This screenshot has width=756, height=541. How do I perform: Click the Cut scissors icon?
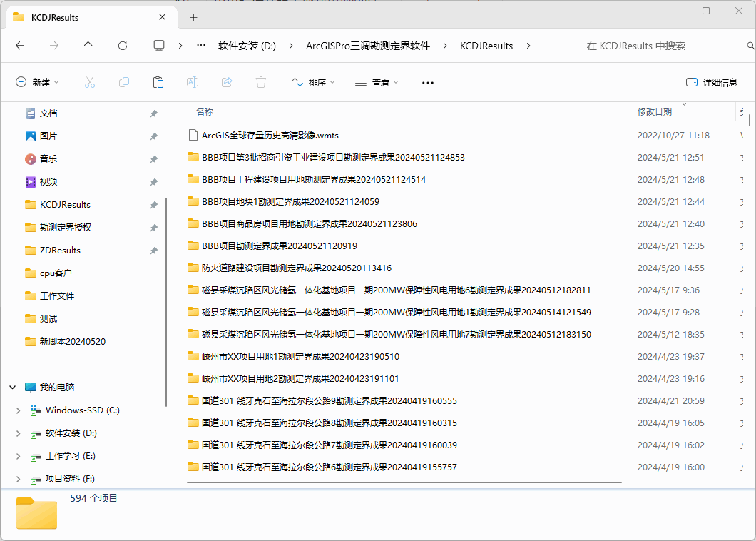90,82
